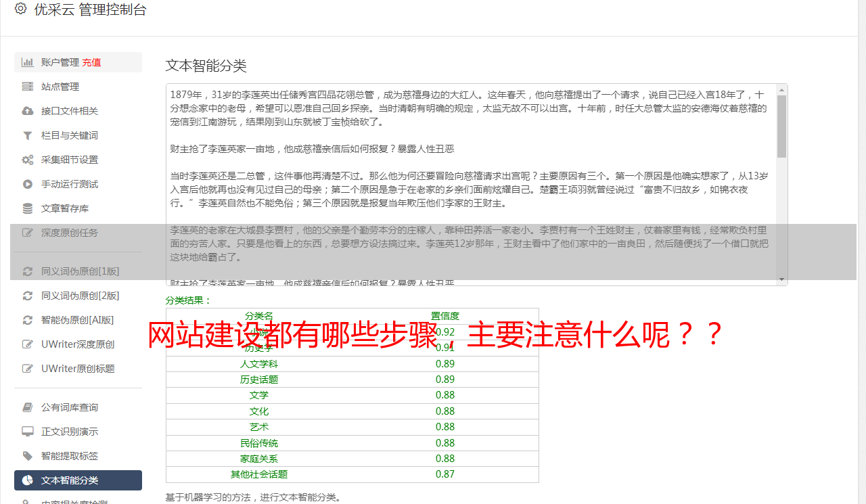Open 站点管理 in the sidebar

click(78, 87)
